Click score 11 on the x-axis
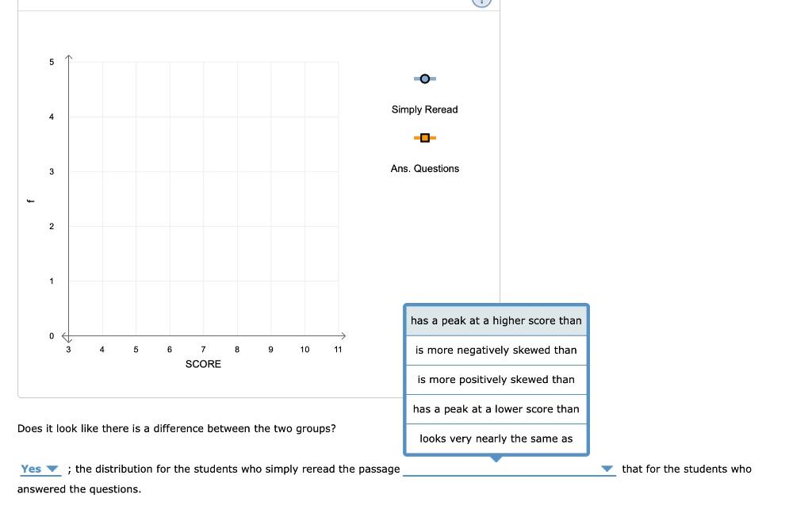This screenshot has width=812, height=521. [x=338, y=349]
